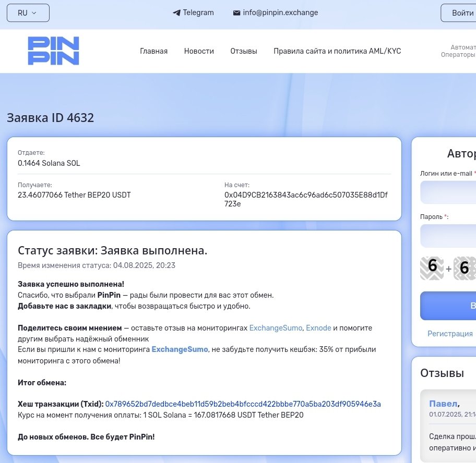Image resolution: width=476 pixels, height=463 pixels.
Task: Click the bold ExchangeSumo cashback link
Action: [x=180, y=349]
